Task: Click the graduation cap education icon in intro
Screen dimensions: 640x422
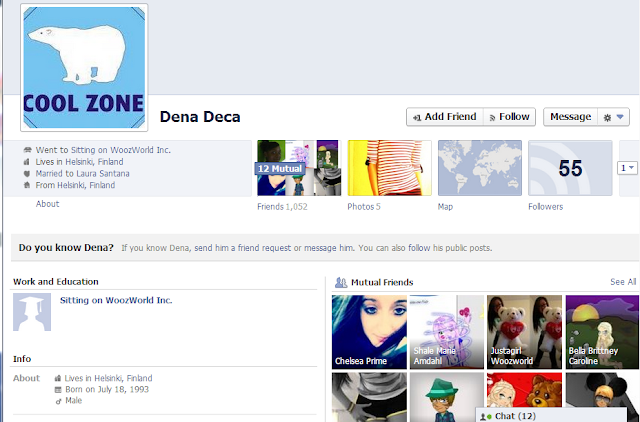Action: point(28,150)
